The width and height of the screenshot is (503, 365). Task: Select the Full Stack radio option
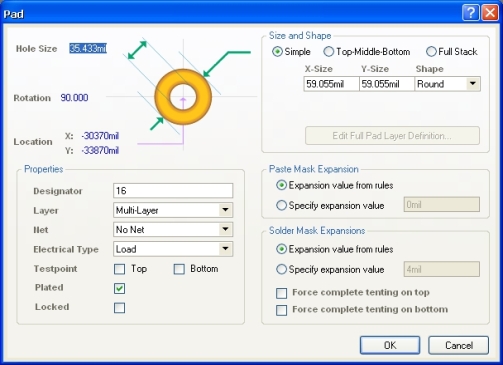tap(431, 52)
